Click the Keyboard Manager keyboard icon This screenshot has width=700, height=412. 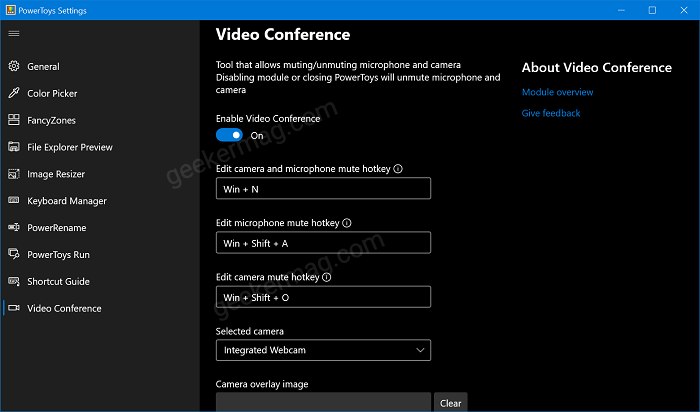point(14,200)
